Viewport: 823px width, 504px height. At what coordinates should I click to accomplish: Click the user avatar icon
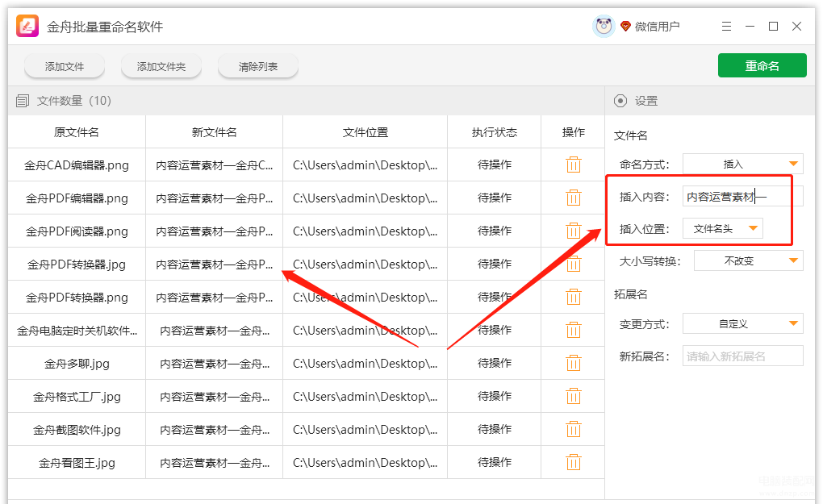pyautogui.click(x=604, y=27)
